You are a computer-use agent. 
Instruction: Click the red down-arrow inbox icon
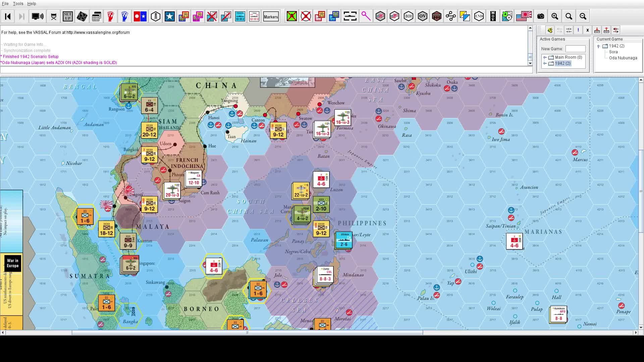597,31
